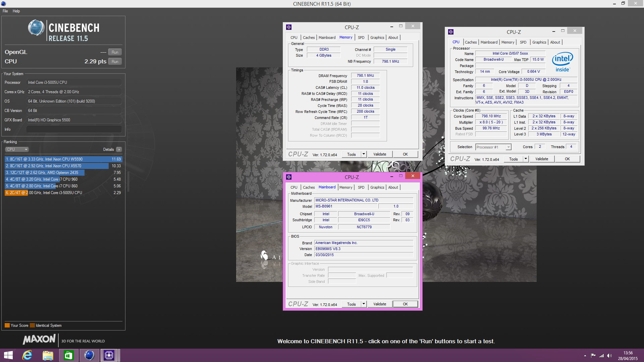Open the Help menu
The image size is (644, 362).
[16, 11]
